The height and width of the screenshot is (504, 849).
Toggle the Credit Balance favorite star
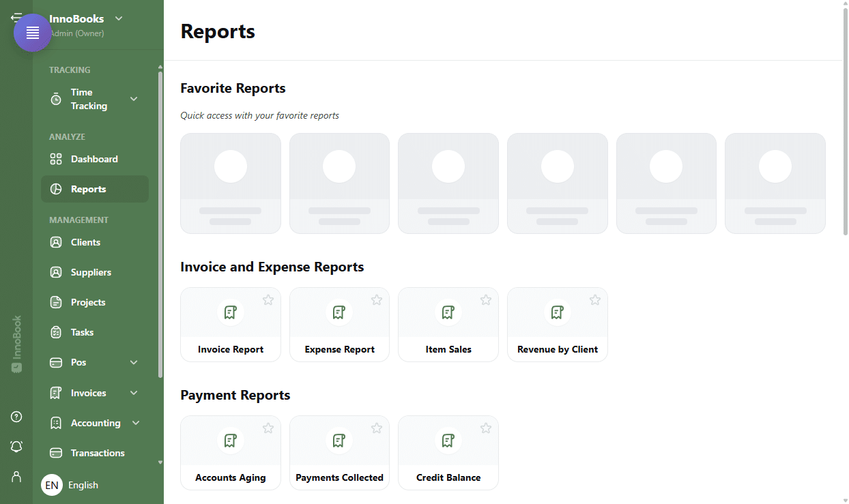486,428
